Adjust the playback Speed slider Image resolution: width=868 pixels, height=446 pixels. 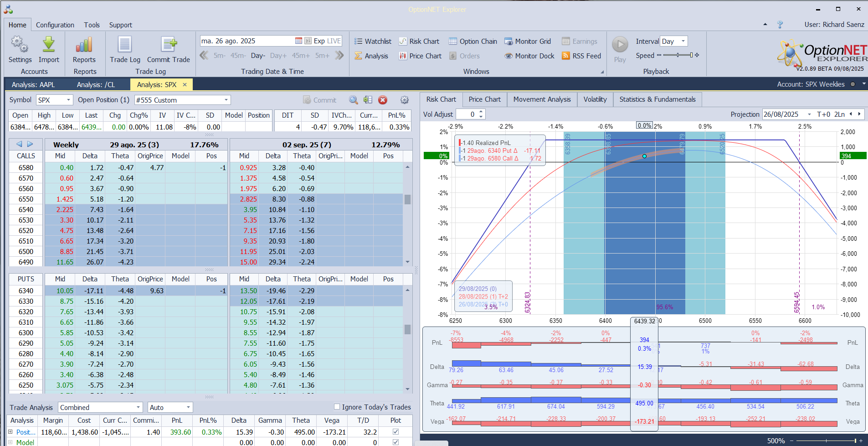(x=678, y=55)
